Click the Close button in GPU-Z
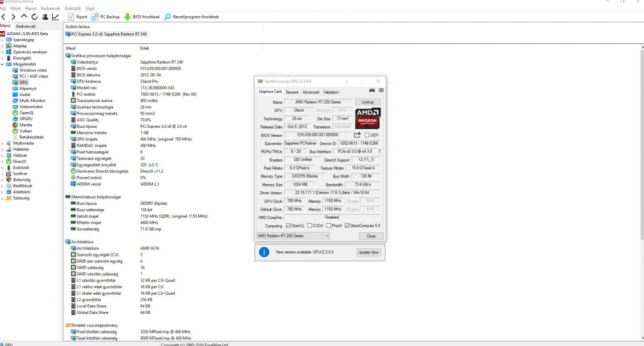Screen dimensions: 644x346 click(371, 236)
